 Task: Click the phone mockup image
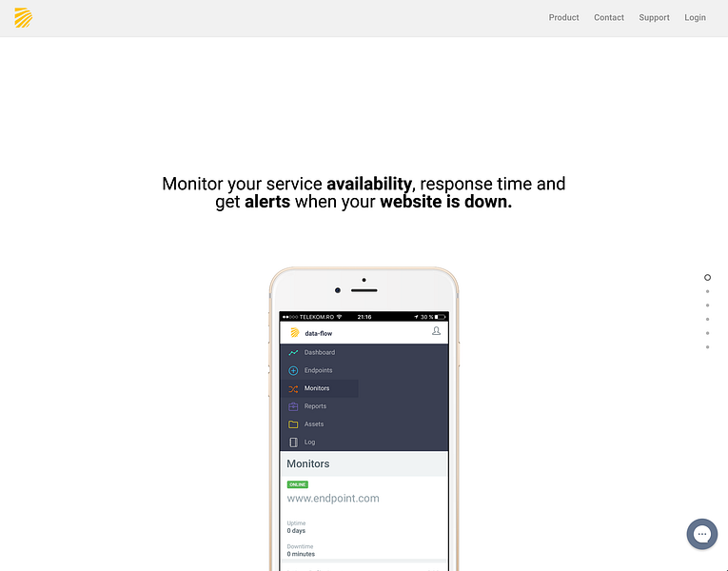click(x=364, y=419)
